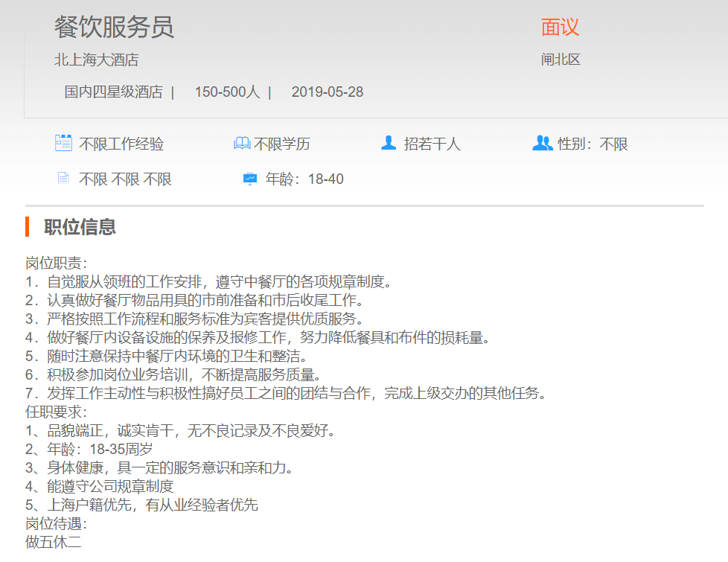Click the orange 面议 salary label
This screenshot has width=728, height=562.
click(x=560, y=28)
